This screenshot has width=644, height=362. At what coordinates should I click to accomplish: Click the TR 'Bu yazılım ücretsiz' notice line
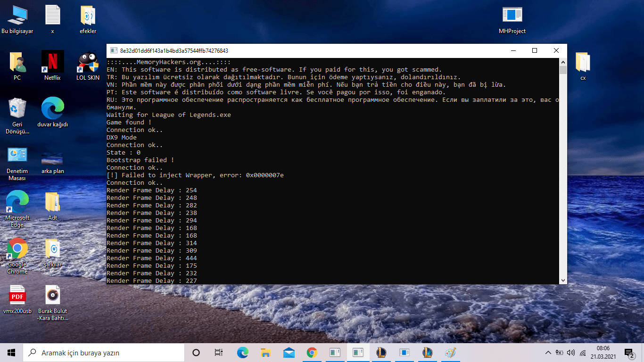click(x=284, y=77)
